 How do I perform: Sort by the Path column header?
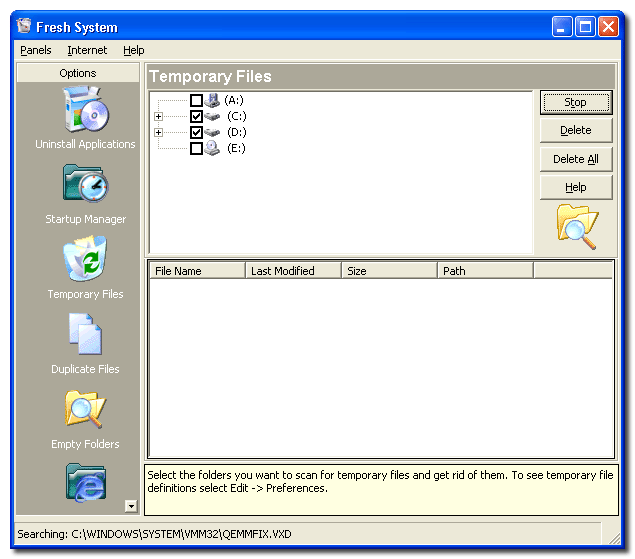coord(486,271)
